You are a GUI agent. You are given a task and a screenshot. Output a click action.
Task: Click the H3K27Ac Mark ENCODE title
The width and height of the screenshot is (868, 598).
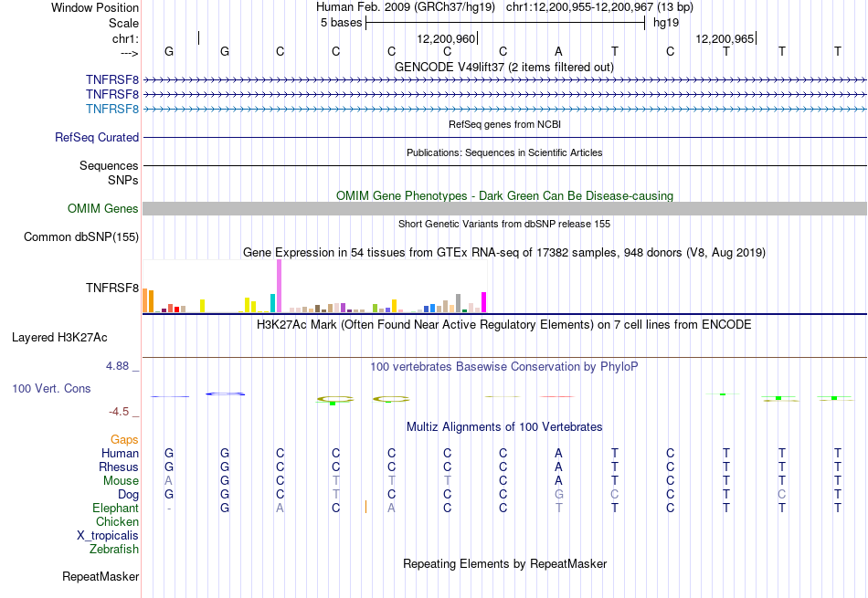tap(504, 324)
